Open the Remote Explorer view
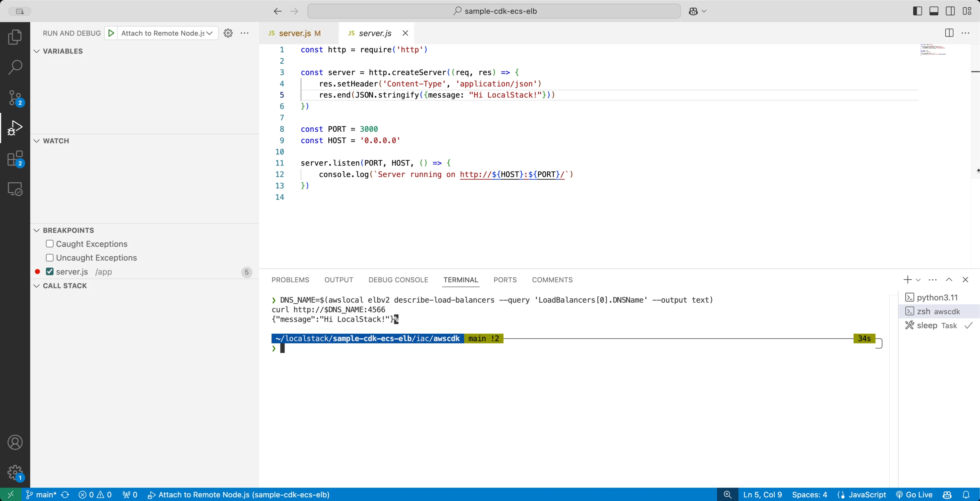The image size is (980, 501). (x=15, y=189)
